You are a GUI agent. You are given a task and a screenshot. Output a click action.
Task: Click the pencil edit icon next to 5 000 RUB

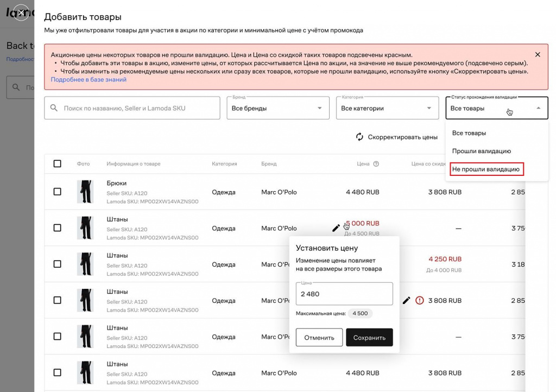(x=336, y=228)
